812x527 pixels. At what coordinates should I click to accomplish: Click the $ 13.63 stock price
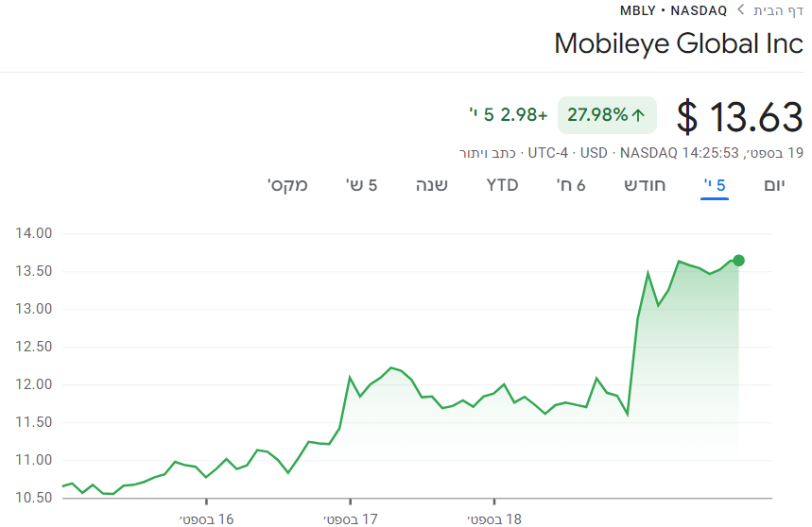pos(740,117)
